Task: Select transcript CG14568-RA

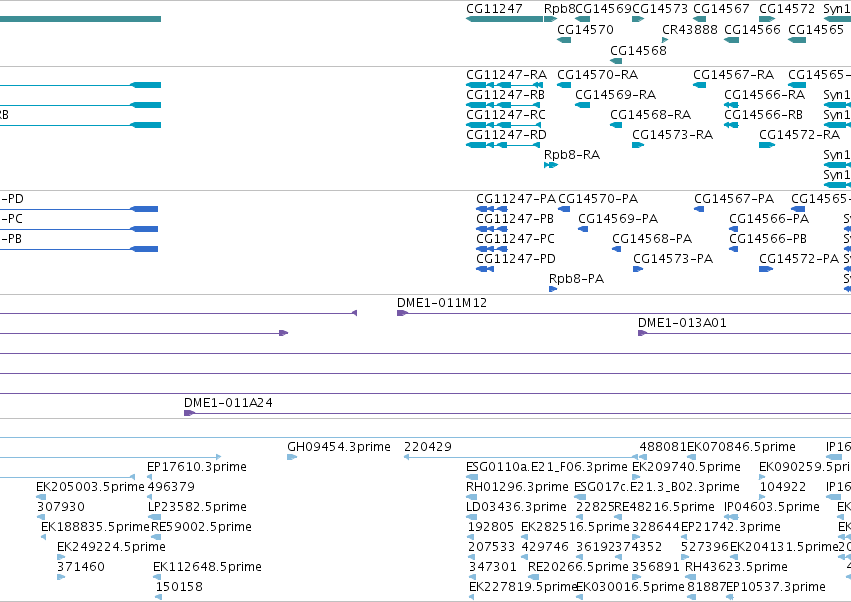Action: (650, 115)
